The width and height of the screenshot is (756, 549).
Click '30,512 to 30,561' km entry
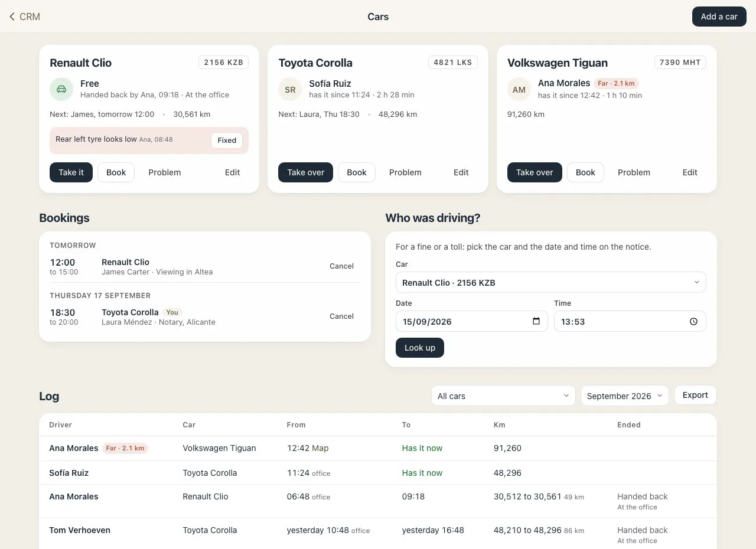(x=527, y=496)
